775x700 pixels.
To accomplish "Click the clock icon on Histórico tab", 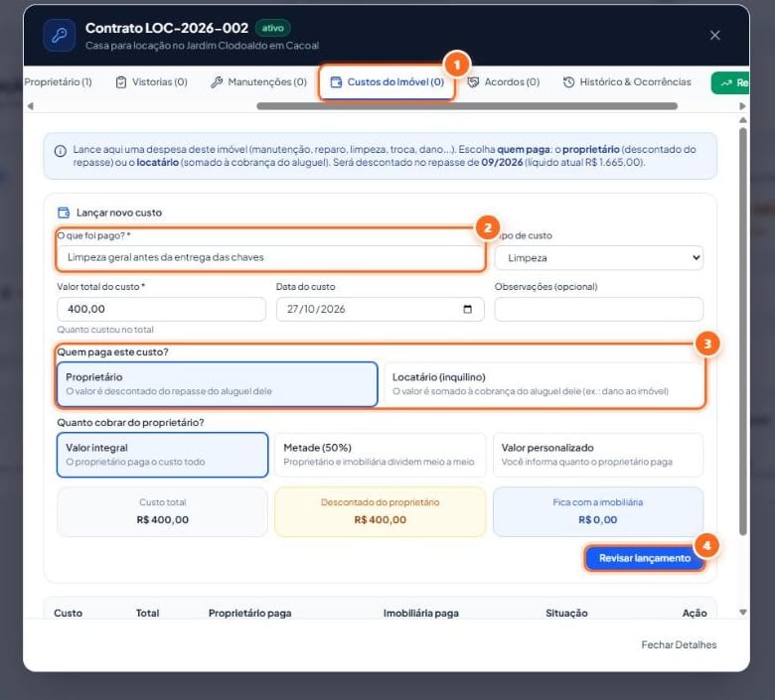I will [x=569, y=82].
